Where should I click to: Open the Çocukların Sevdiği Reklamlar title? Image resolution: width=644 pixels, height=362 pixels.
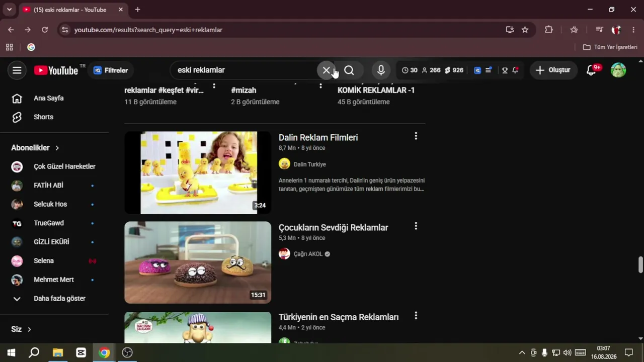pyautogui.click(x=334, y=227)
